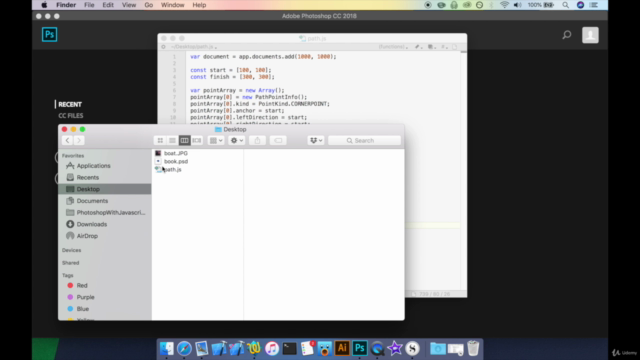Click the line 'var pointArray = new Array();'
Screen dimensions: 640x360
(x=237, y=90)
